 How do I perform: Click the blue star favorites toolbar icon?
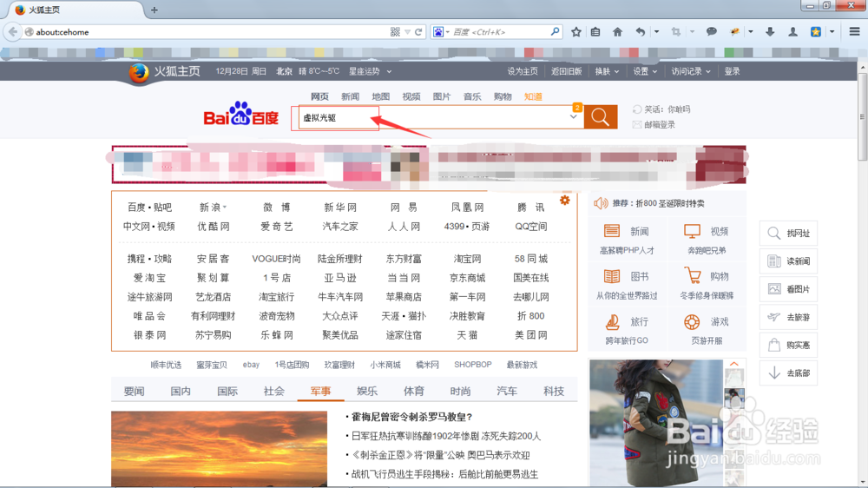[816, 32]
